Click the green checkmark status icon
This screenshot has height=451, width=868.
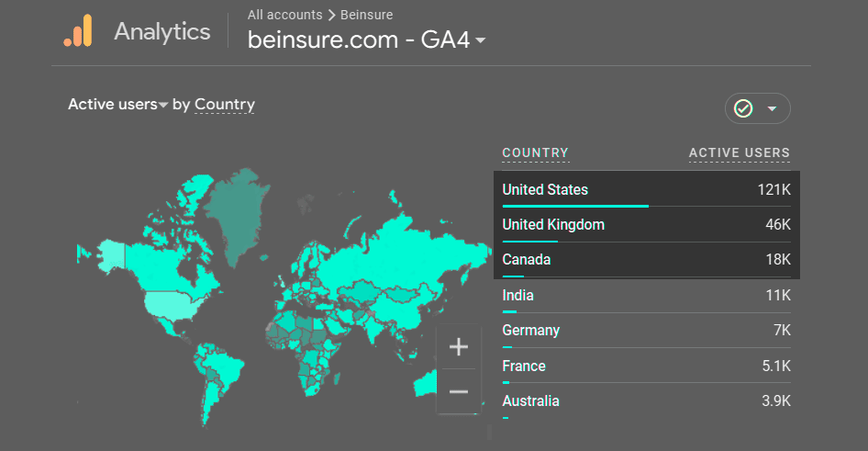click(x=743, y=108)
